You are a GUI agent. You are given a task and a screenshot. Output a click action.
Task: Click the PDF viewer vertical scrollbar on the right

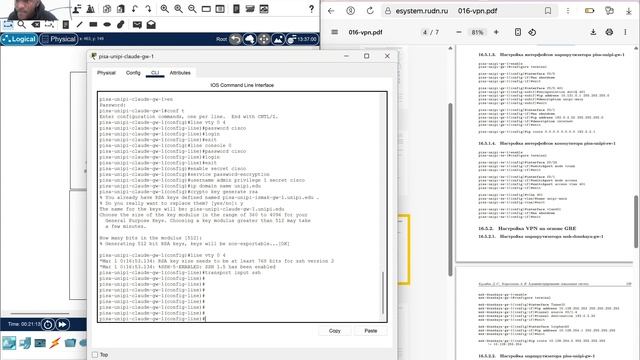click(x=636, y=222)
